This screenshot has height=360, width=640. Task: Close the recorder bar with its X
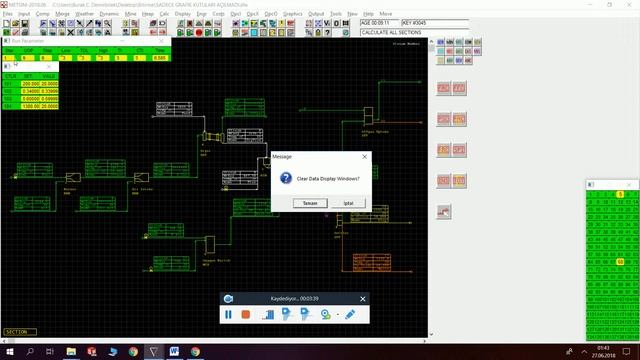[362, 299]
